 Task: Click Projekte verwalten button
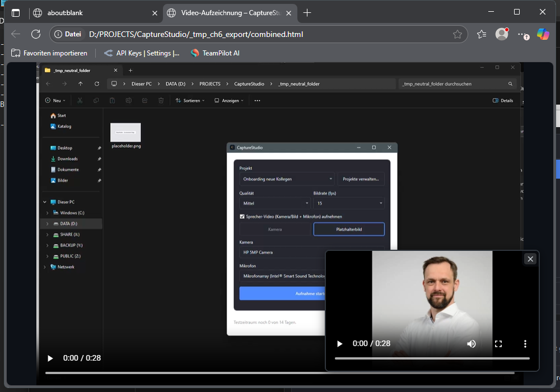coord(361,179)
